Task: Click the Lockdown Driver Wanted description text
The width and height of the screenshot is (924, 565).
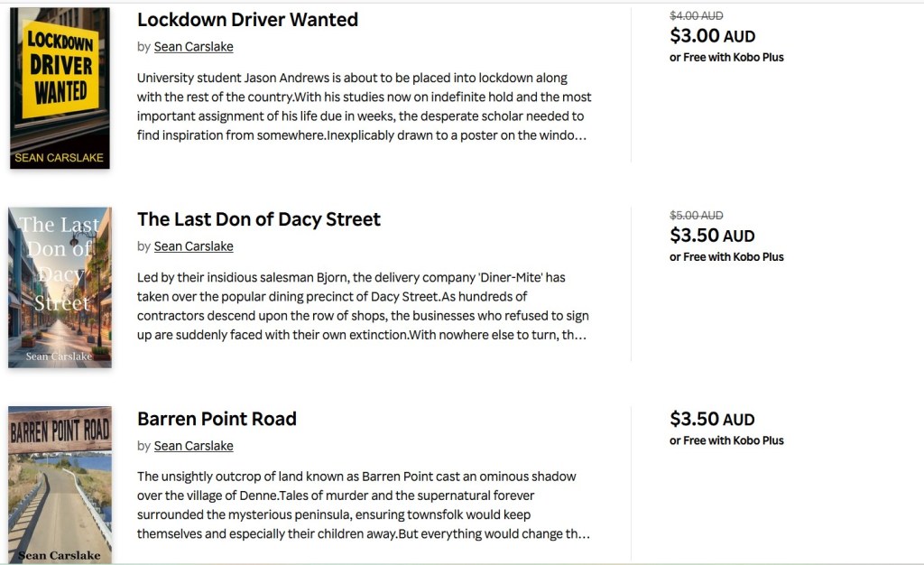Action: point(364,107)
